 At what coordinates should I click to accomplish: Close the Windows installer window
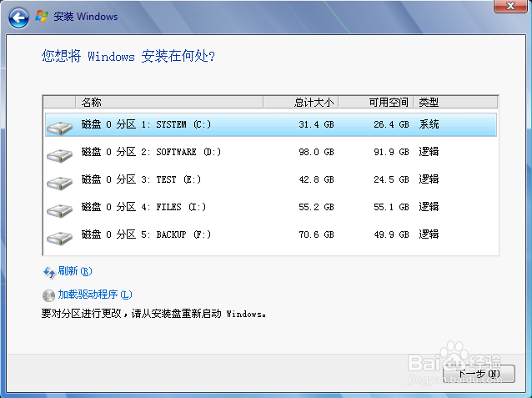(510, 6)
